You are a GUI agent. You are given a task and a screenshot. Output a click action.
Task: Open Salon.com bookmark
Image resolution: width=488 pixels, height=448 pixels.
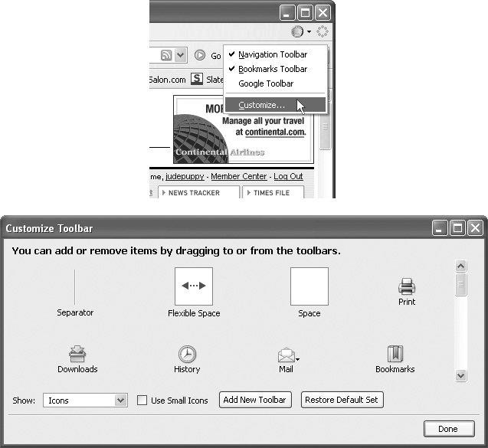168,80
